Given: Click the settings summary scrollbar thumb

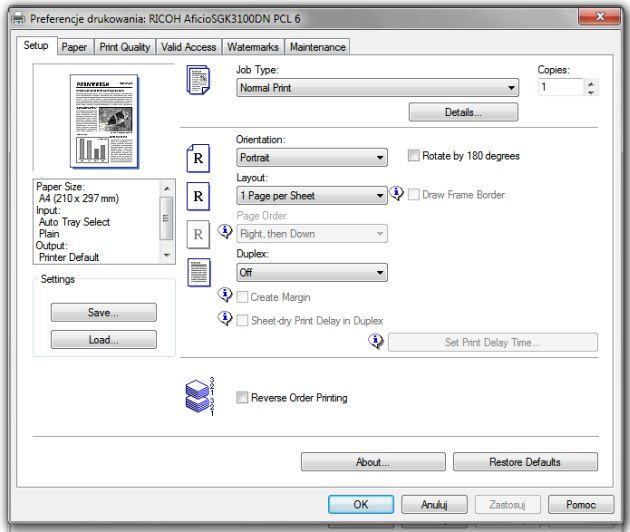Looking at the screenshot, I should [x=166, y=218].
